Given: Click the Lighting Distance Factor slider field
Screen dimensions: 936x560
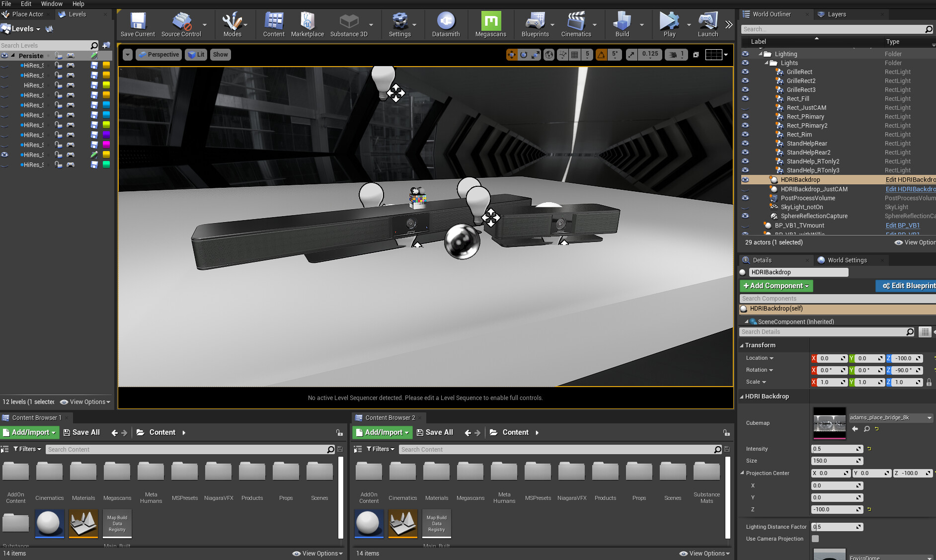Looking at the screenshot, I should 837,527.
